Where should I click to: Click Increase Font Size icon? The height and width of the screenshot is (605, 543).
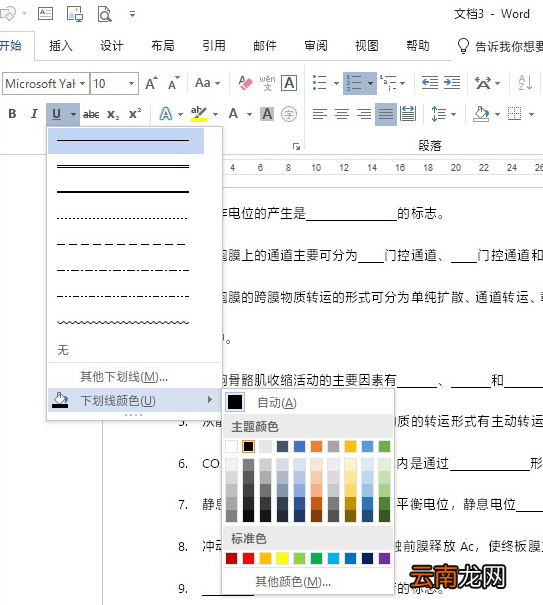click(151, 83)
